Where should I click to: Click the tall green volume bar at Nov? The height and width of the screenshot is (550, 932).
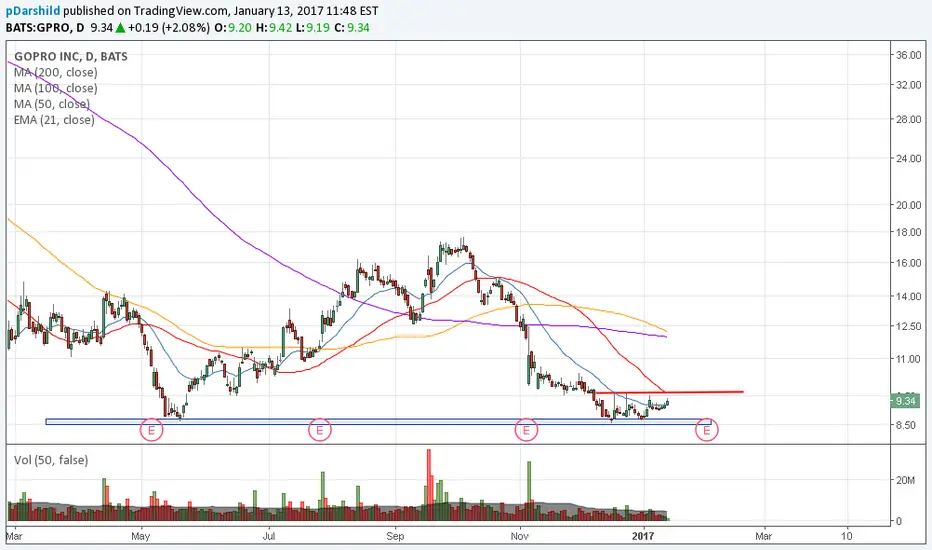point(528,491)
